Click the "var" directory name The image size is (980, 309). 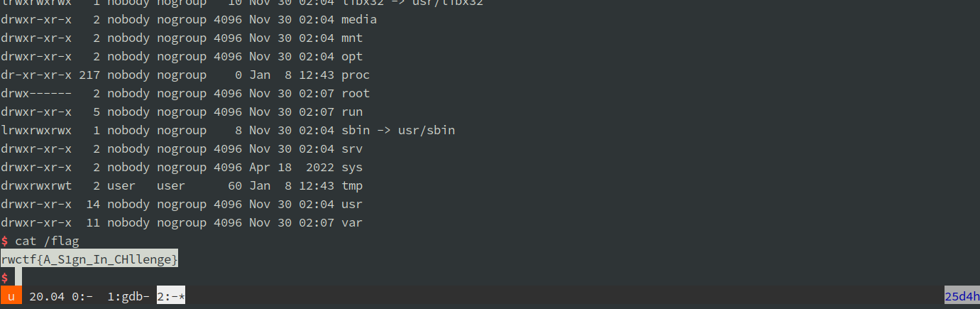coord(352,223)
